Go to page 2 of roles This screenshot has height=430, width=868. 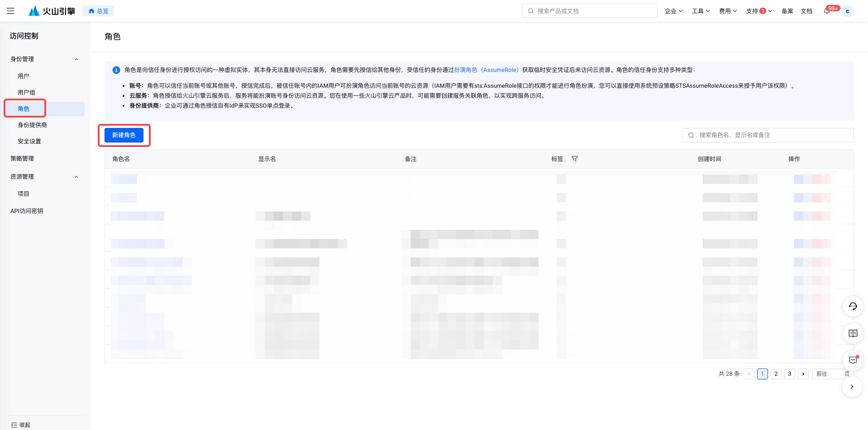(776, 374)
